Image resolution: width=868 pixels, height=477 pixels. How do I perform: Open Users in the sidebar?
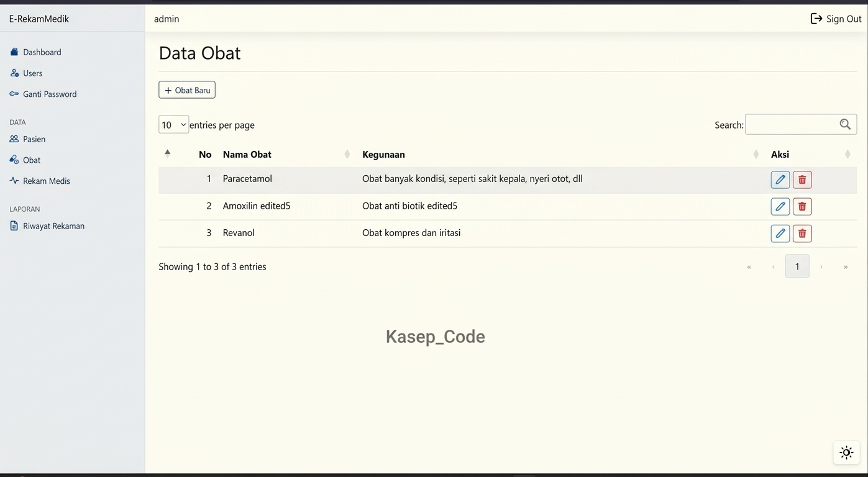(x=26, y=73)
